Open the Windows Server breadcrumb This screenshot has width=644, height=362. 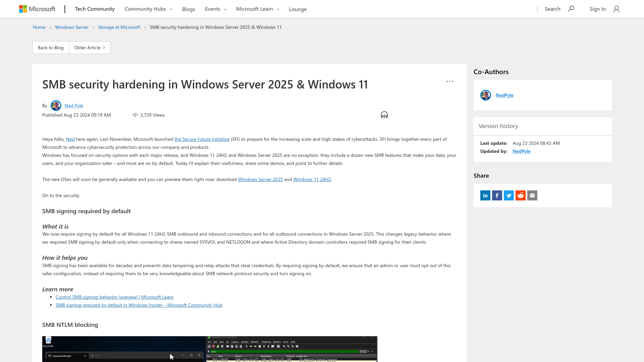pos(72,27)
